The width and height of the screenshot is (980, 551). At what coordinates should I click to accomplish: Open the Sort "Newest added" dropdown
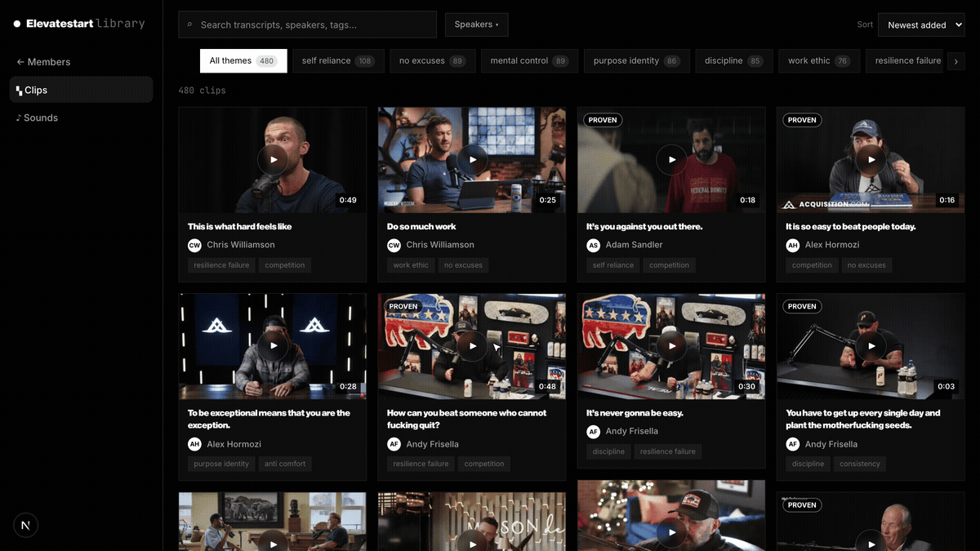(921, 24)
